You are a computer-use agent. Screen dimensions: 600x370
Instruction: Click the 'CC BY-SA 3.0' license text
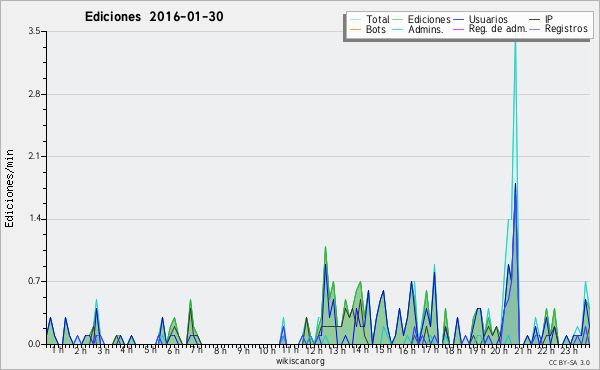coord(569,363)
